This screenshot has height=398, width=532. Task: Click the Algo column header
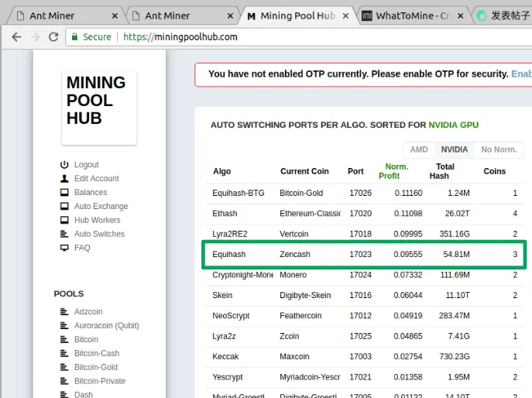[x=222, y=171]
